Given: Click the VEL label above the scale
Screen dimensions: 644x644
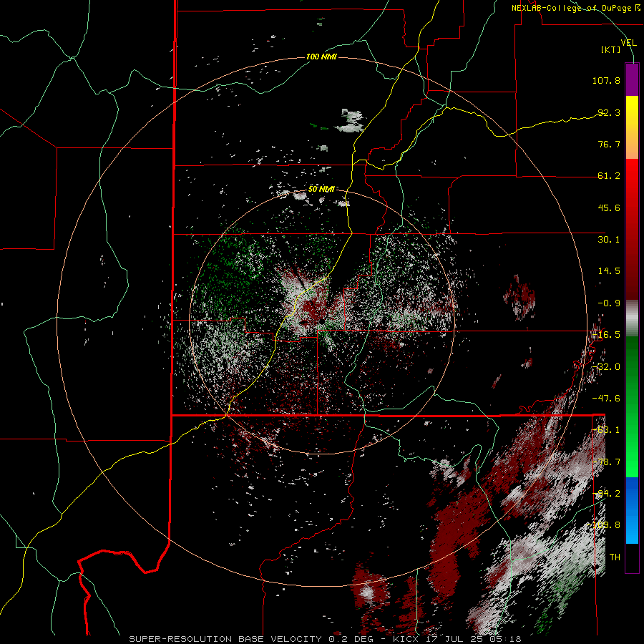Looking at the screenshot, I should point(628,43).
